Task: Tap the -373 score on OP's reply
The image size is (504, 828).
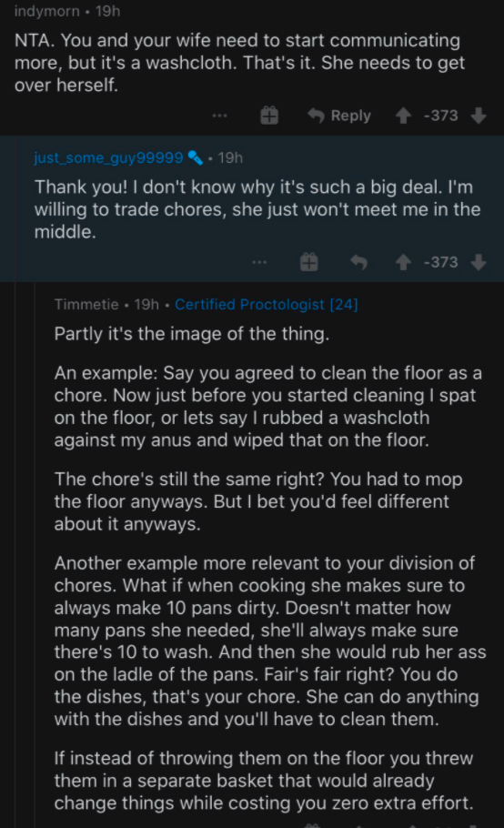Action: [x=440, y=262]
